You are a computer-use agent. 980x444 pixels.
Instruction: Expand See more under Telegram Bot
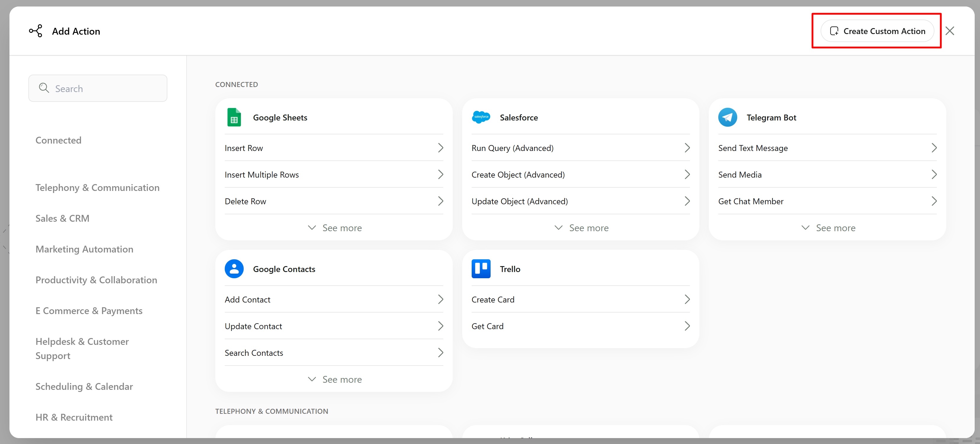coord(828,228)
